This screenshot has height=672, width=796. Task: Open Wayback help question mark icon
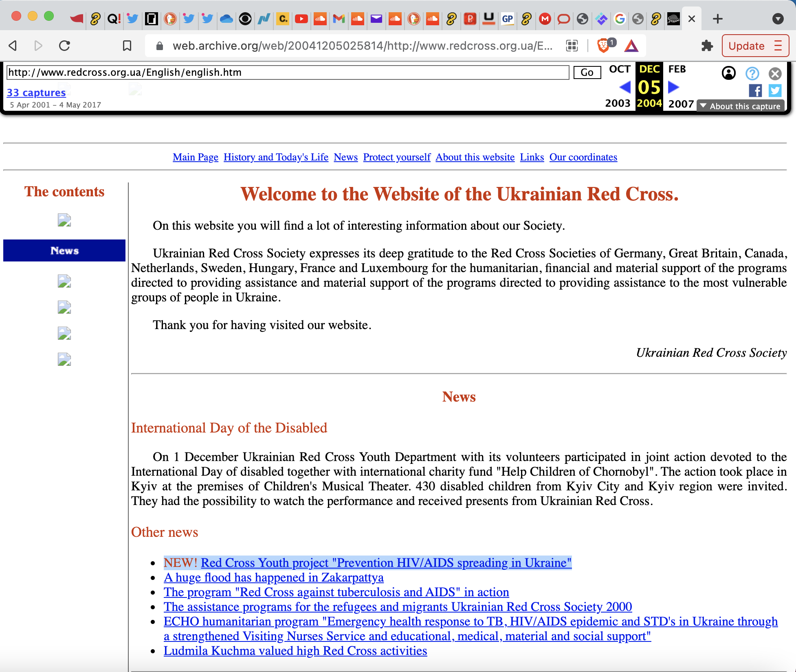752,73
